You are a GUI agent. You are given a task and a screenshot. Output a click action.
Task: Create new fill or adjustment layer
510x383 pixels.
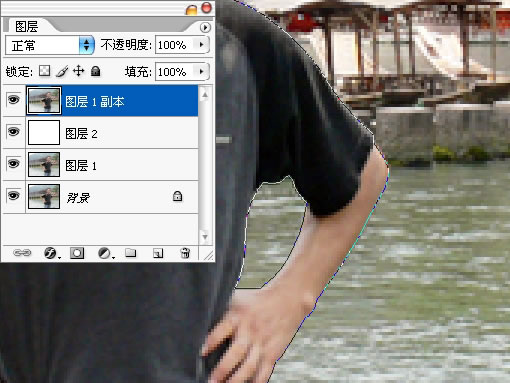(x=105, y=253)
